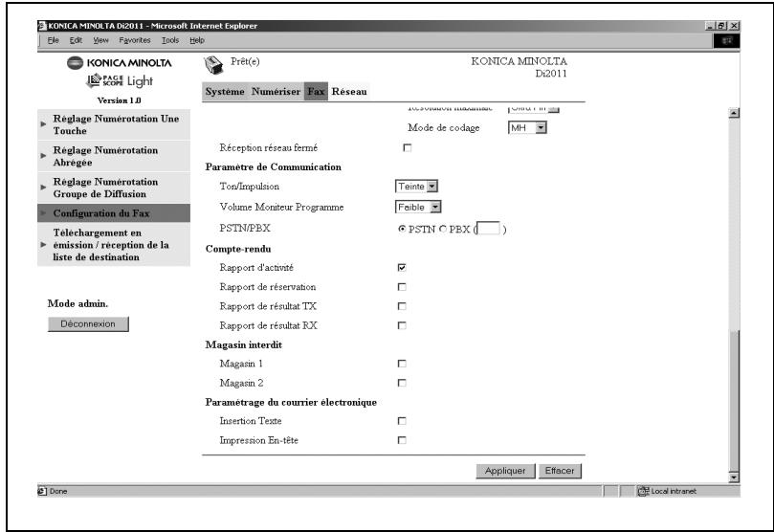Image resolution: width=774 pixels, height=532 pixels.
Task: Uncheck Rapport d'activité
Action: 402,268
